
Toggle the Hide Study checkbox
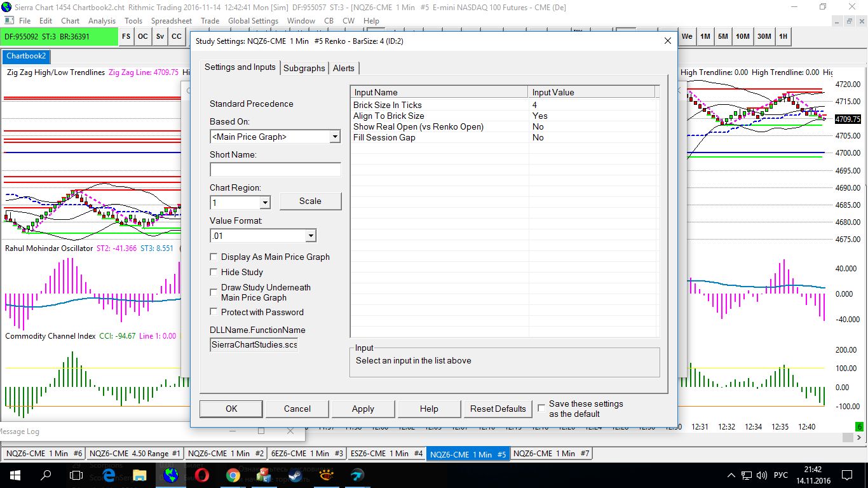coord(214,272)
